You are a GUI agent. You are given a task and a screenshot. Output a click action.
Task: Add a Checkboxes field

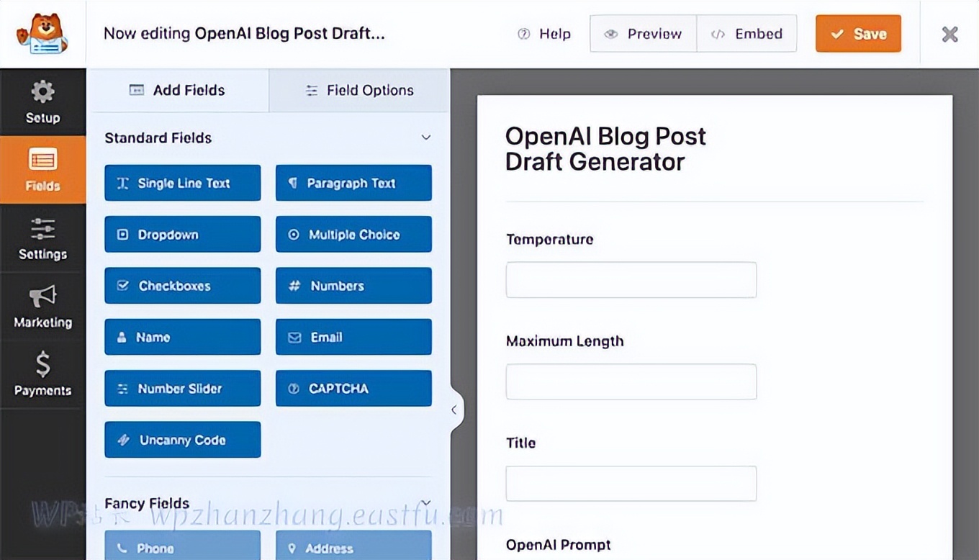pos(183,286)
